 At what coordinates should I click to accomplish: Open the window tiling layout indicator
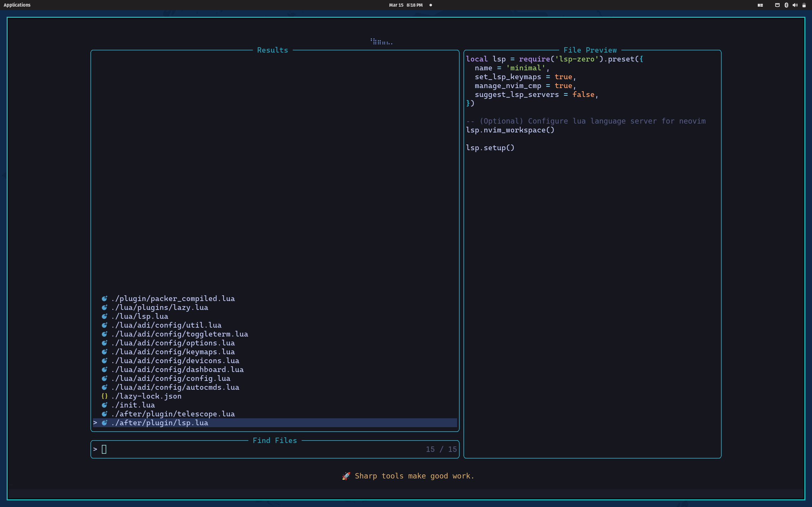click(760, 5)
